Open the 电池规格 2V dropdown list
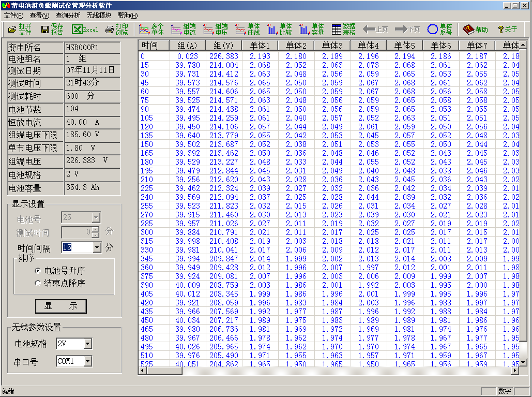 click(87, 344)
